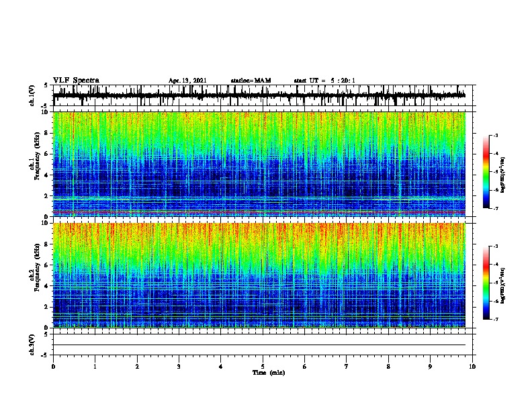Click the "5" tick label on the time axis
The image size is (532, 411).
263,367
